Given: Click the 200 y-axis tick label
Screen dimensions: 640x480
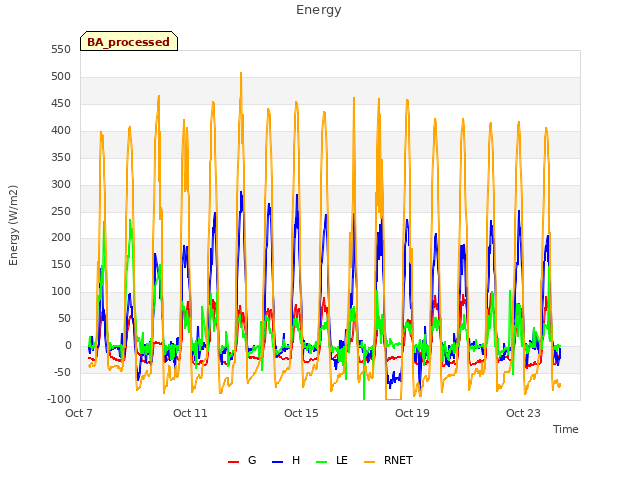Looking at the screenshot, I should [61, 238].
